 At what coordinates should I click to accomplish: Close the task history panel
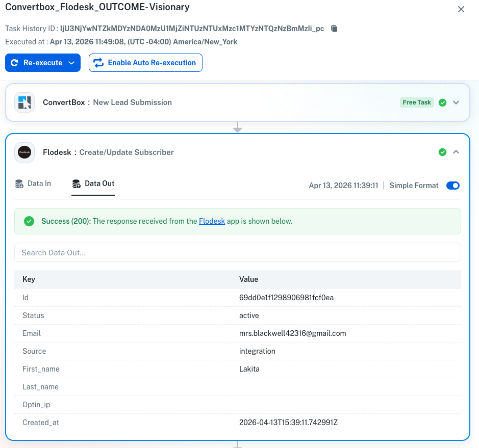[x=461, y=9]
